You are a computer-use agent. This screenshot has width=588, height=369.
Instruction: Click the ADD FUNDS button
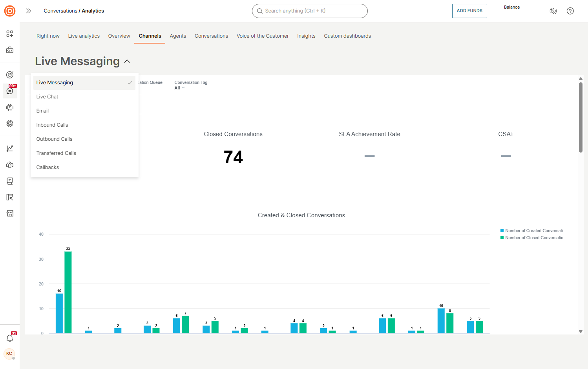click(469, 11)
